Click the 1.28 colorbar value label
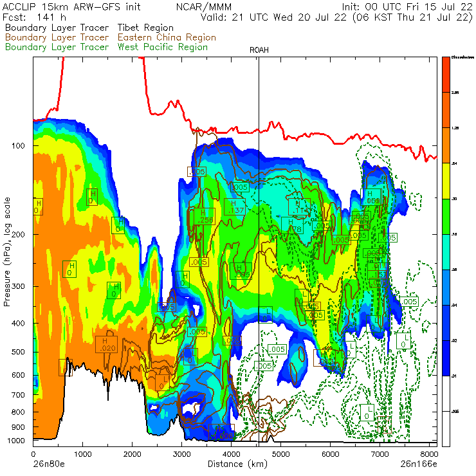This screenshot has width=476, height=476. pyautogui.click(x=455, y=128)
